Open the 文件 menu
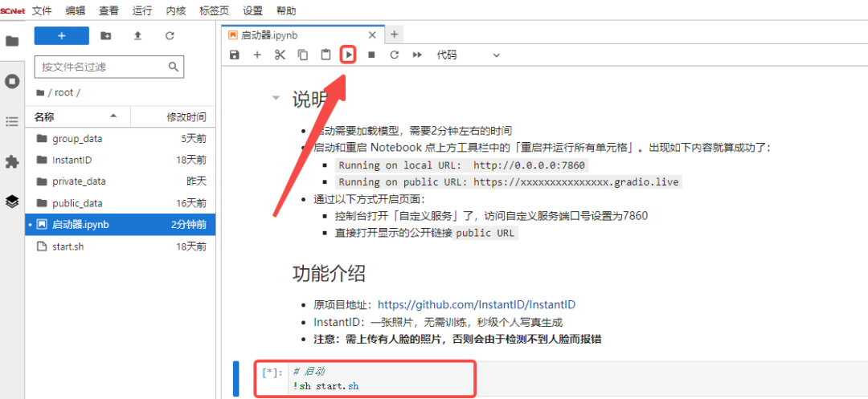Image resolution: width=868 pixels, height=399 pixels. pos(42,11)
